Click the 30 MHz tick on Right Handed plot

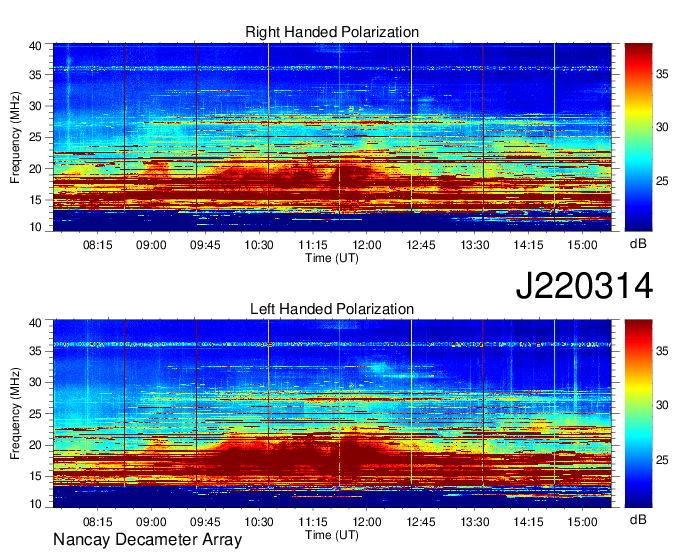35,106
